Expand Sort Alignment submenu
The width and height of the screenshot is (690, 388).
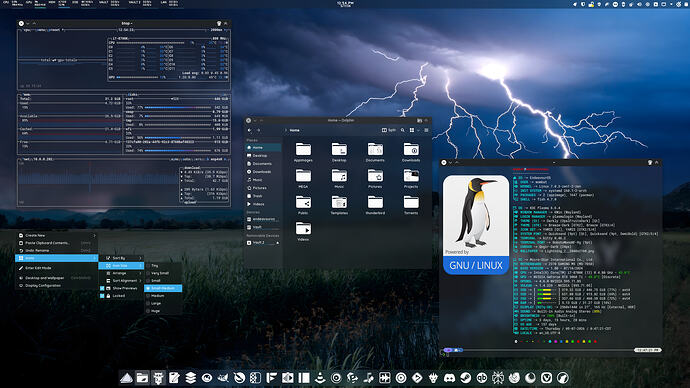[121, 281]
